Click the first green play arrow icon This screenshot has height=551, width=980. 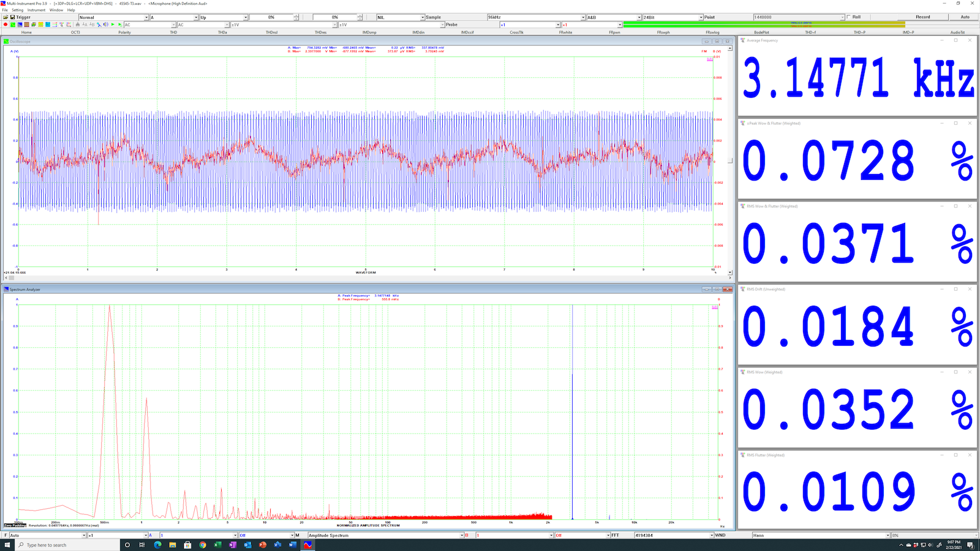113,24
